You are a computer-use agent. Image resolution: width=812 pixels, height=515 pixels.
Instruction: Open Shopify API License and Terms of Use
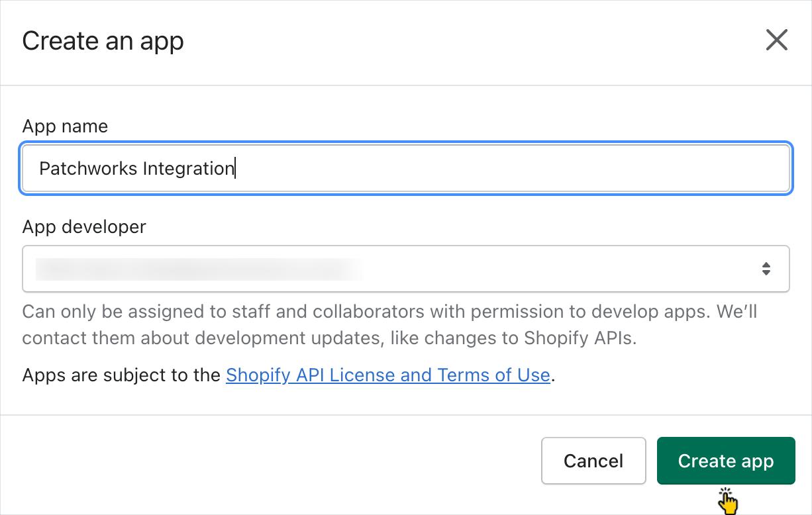click(387, 375)
